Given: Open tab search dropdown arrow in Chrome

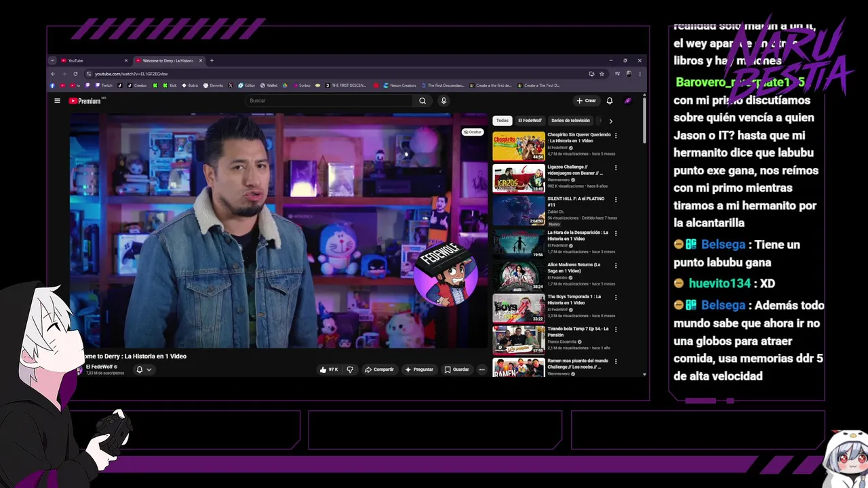Looking at the screenshot, I should pyautogui.click(x=52, y=60).
